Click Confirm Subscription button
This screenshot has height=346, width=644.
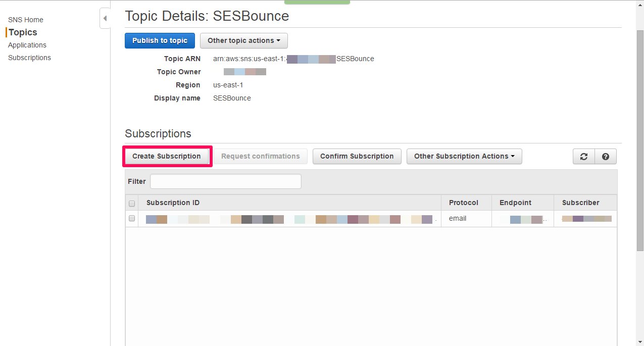coord(357,157)
